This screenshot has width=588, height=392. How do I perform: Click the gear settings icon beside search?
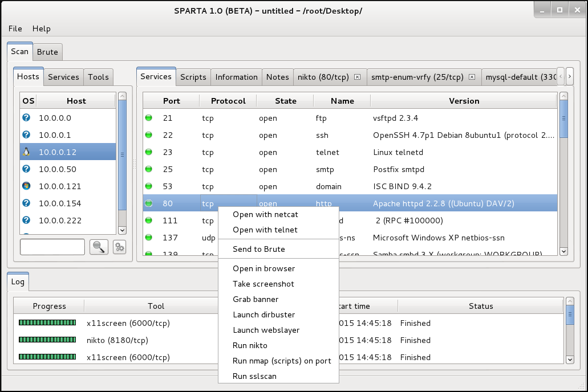119,247
